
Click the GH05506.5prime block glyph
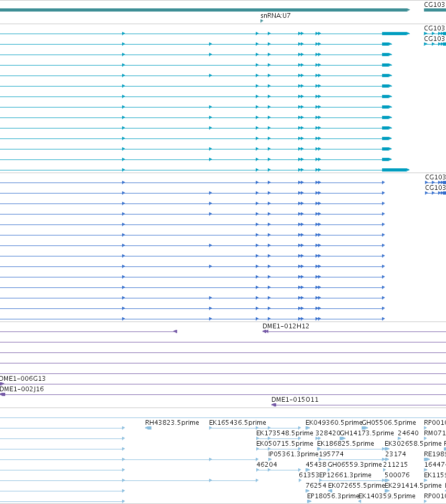pos(365,428)
